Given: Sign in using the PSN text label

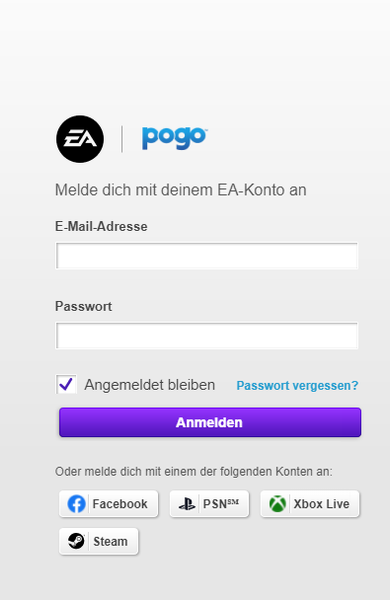Looking at the screenshot, I should [221, 504].
